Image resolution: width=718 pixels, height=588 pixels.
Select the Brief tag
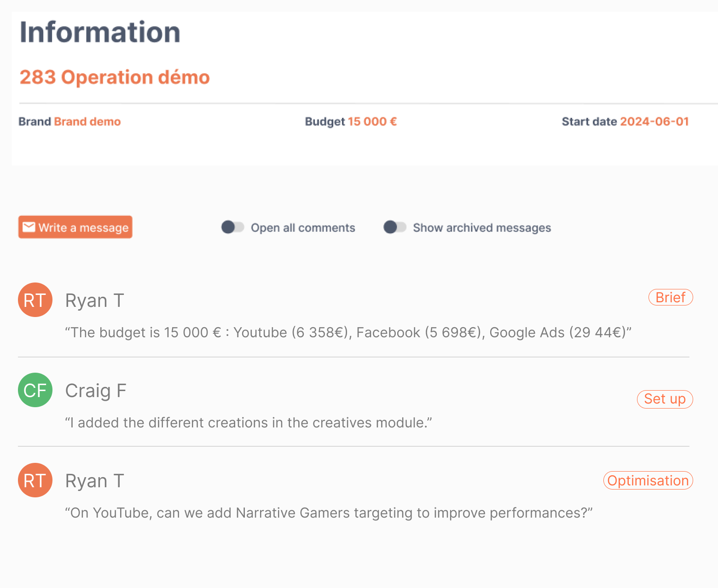coord(670,298)
